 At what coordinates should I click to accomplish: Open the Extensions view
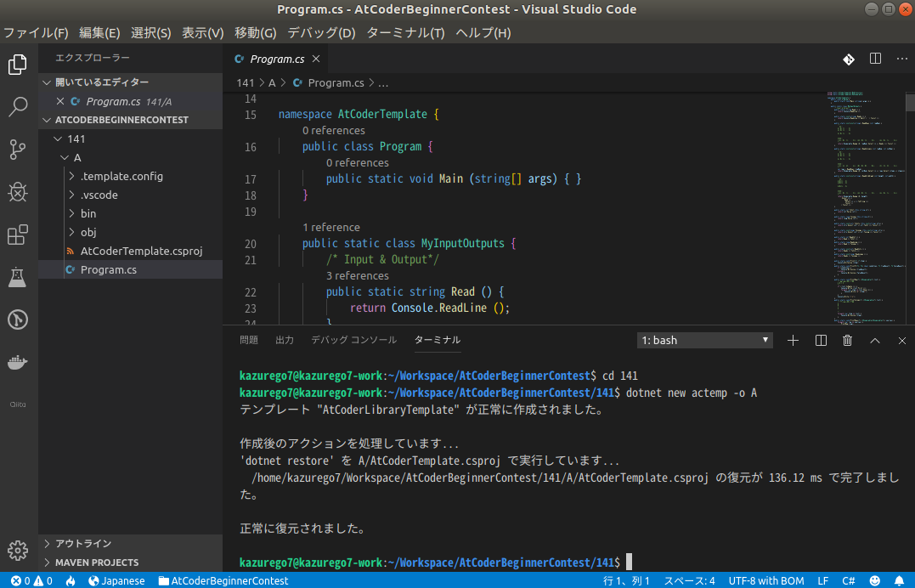click(18, 235)
